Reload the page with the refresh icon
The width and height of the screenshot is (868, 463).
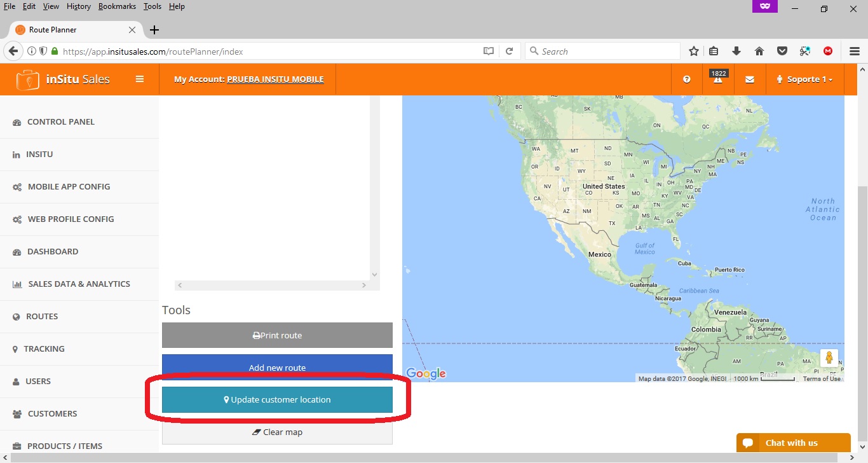pyautogui.click(x=509, y=52)
